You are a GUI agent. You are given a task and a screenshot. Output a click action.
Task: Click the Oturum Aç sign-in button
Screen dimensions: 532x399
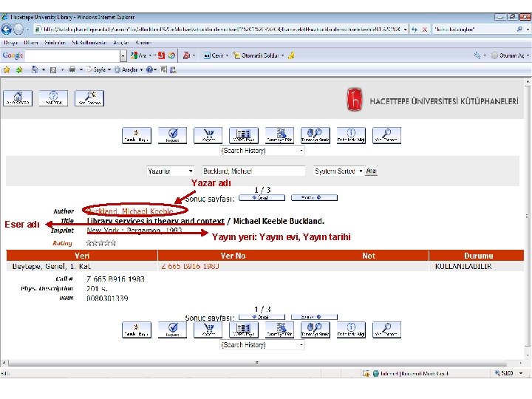coord(508,55)
